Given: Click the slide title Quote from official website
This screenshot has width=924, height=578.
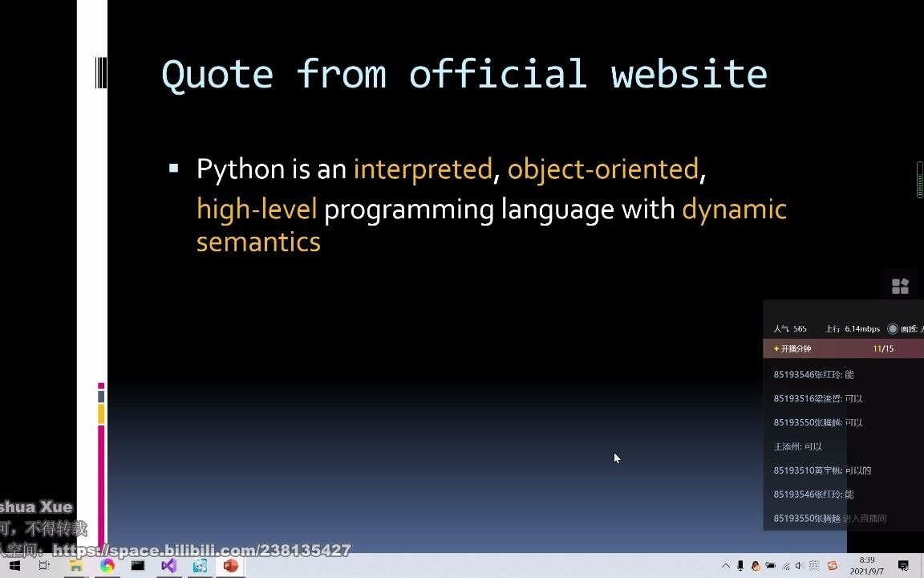Looking at the screenshot, I should pyautogui.click(x=464, y=75).
